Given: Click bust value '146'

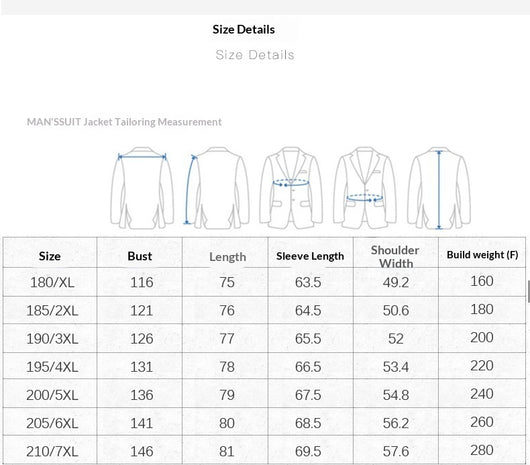Looking at the screenshot, I should [x=142, y=451].
